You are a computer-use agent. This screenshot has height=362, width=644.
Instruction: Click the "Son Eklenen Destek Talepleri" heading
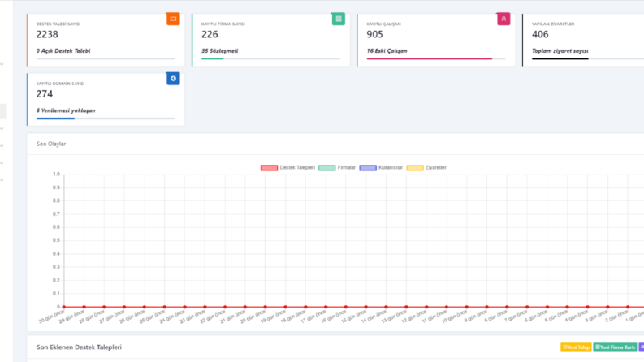click(80, 347)
